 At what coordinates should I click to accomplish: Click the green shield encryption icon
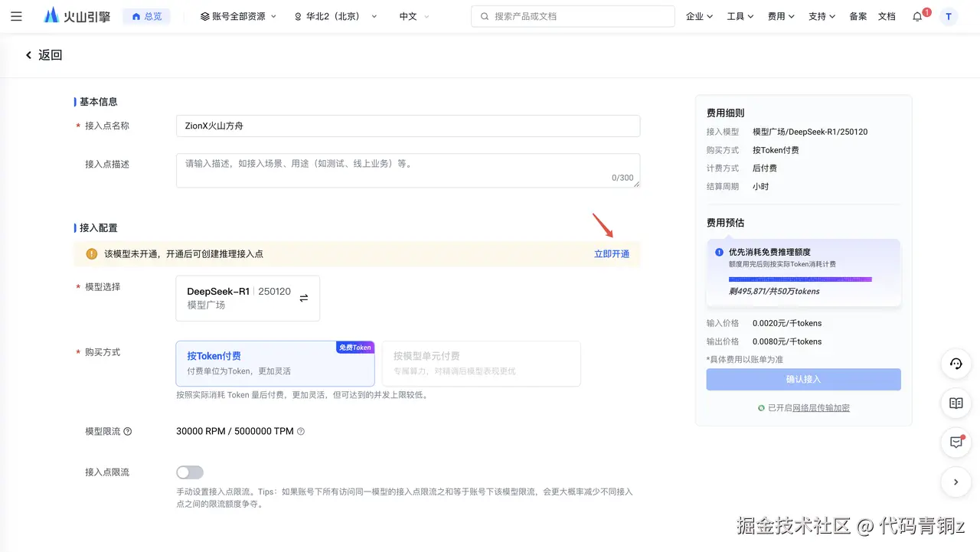click(761, 408)
